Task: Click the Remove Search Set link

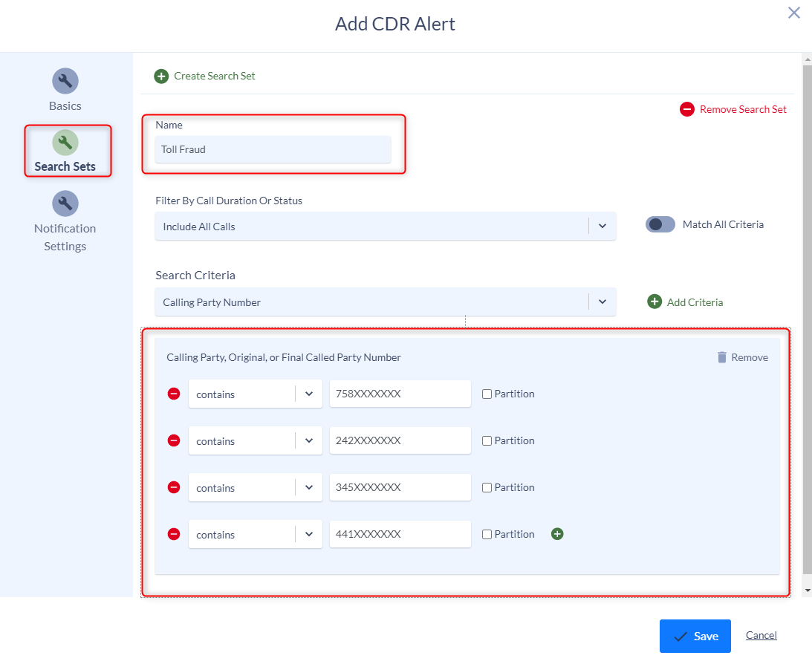Action: [x=743, y=109]
